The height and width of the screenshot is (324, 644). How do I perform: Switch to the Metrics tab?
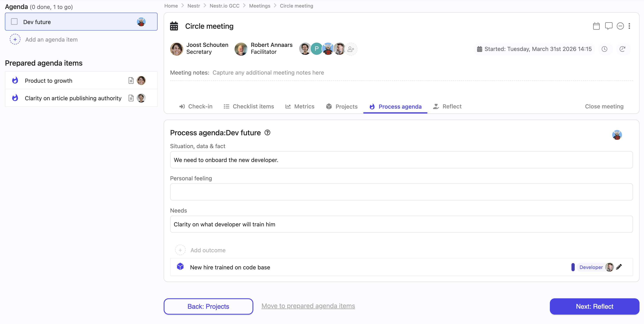pyautogui.click(x=300, y=106)
